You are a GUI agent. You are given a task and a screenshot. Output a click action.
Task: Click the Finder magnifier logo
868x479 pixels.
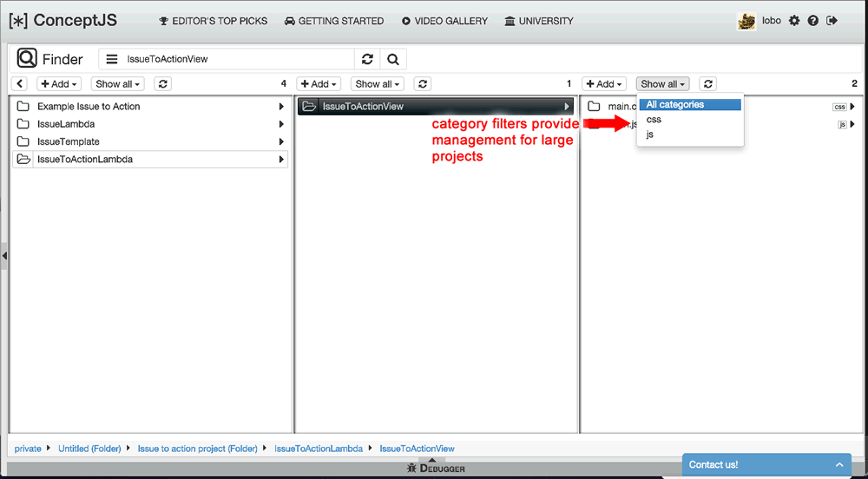pyautogui.click(x=27, y=58)
